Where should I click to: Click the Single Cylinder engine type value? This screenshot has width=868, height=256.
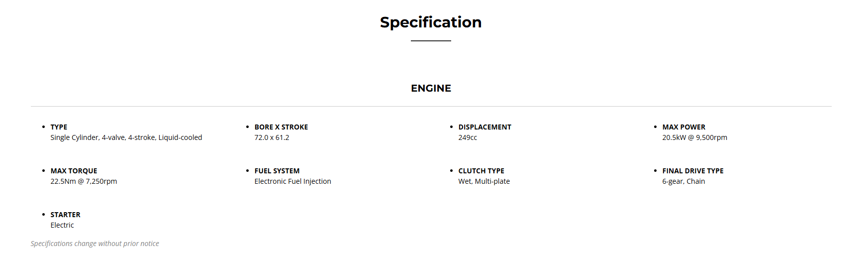pos(126,137)
